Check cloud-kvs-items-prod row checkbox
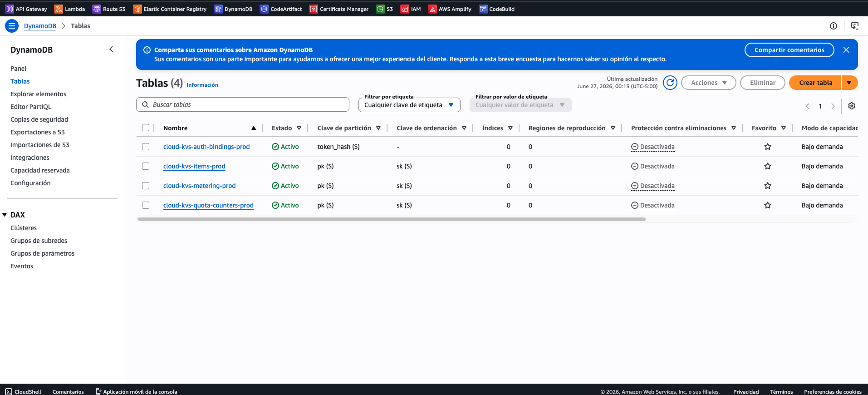This screenshot has width=868, height=395. pyautogui.click(x=146, y=166)
